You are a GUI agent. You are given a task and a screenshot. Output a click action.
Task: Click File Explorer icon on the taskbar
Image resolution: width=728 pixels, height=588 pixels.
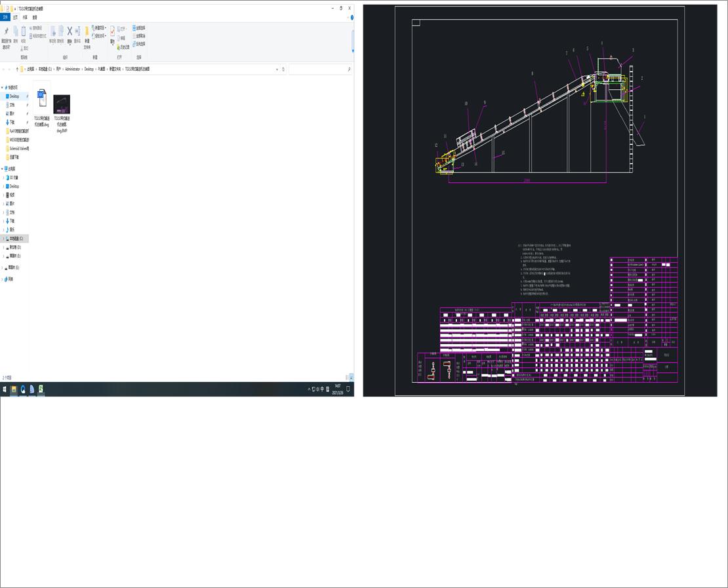pyautogui.click(x=14, y=389)
